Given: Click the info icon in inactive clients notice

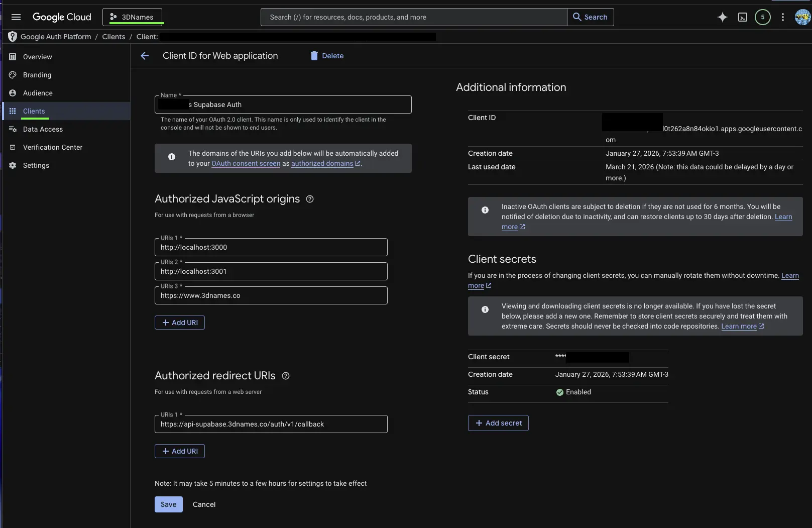Looking at the screenshot, I should pyautogui.click(x=485, y=210).
